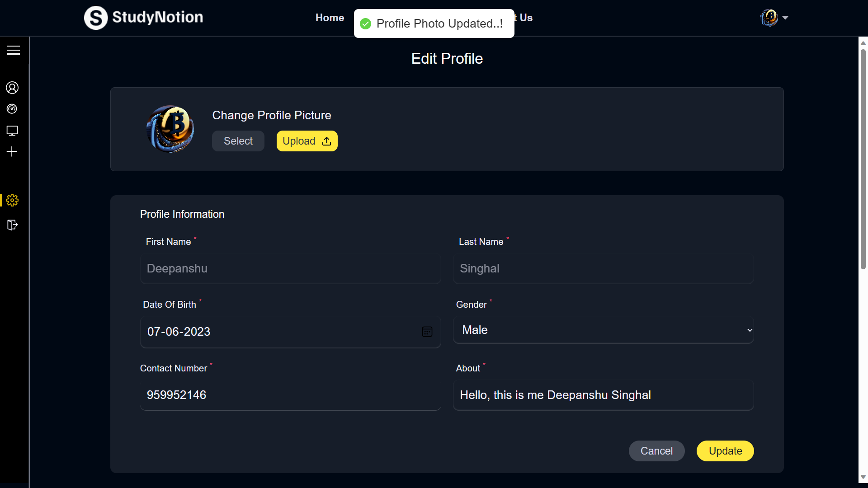The image size is (868, 488).
Task: Click the Contact Number input field
Action: pyautogui.click(x=290, y=395)
